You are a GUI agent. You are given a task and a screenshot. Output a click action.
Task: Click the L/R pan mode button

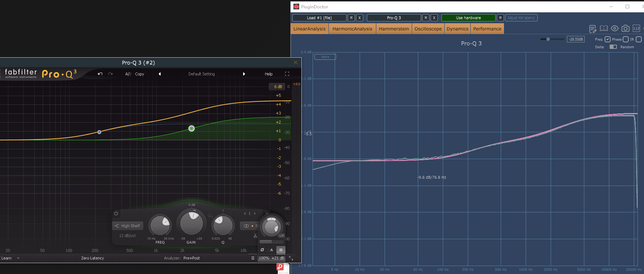[x=281, y=236]
